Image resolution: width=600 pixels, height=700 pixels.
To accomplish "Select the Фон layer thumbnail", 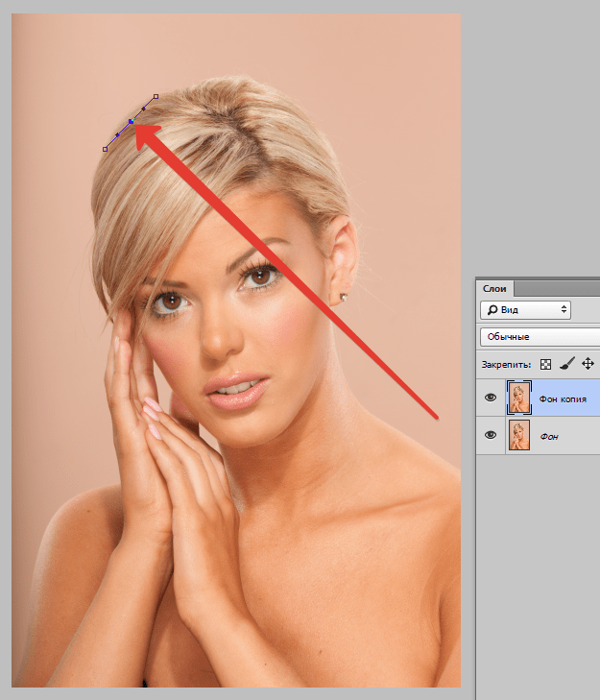I will [519, 435].
